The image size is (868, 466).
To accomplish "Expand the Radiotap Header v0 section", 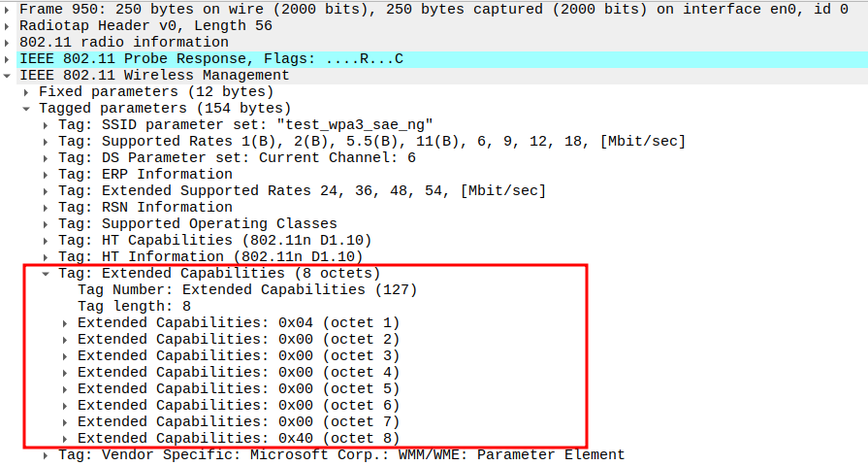I will pyautogui.click(x=8, y=26).
